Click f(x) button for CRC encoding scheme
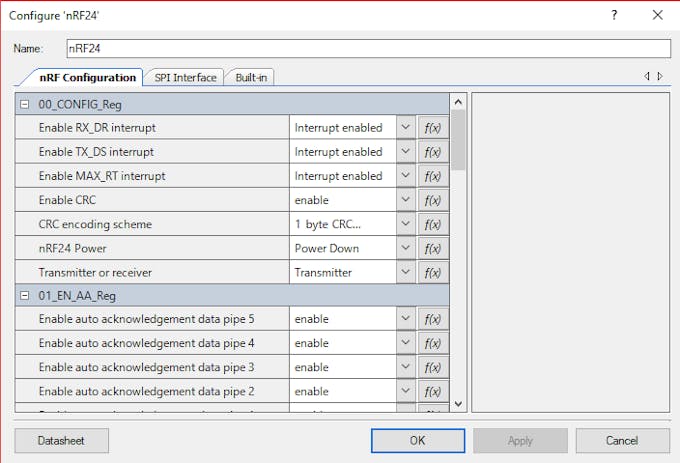Viewport: 680px width, 463px height. [433, 224]
